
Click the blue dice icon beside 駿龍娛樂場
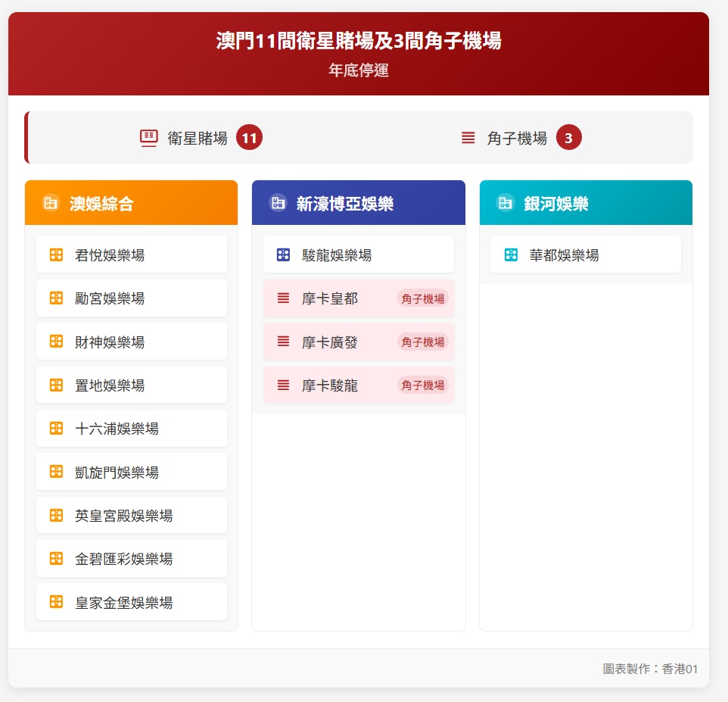pos(283,255)
